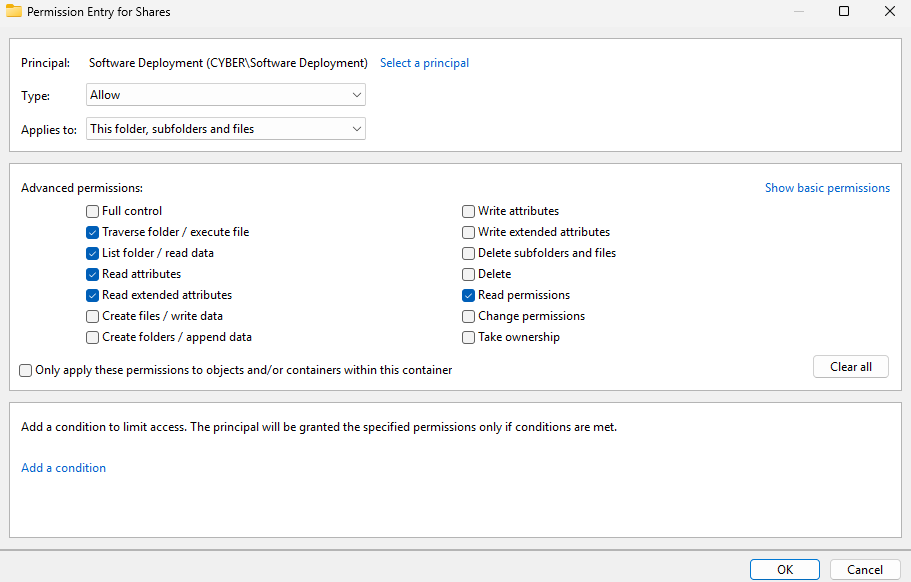Cancel the permission entry dialog
The height and width of the screenshot is (582, 911).
click(x=864, y=569)
